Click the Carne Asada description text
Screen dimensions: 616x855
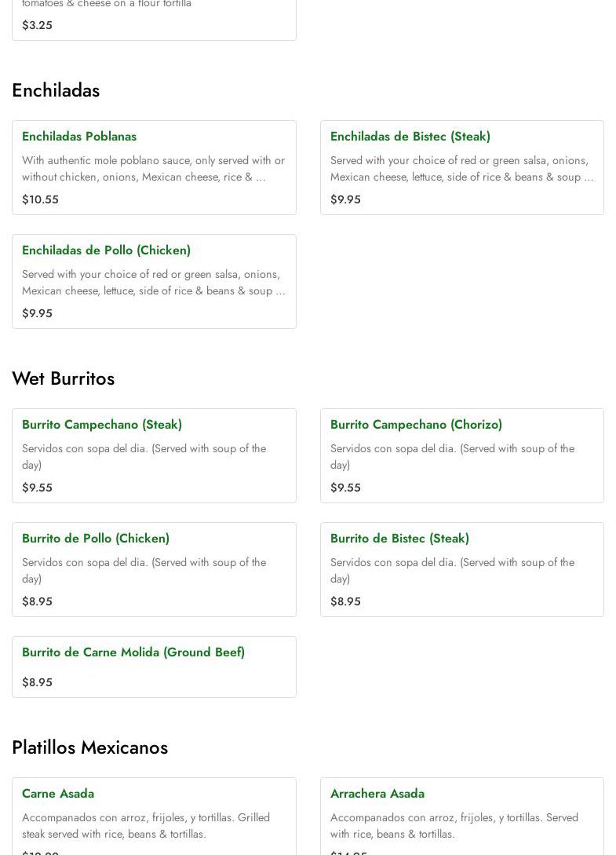(146, 826)
